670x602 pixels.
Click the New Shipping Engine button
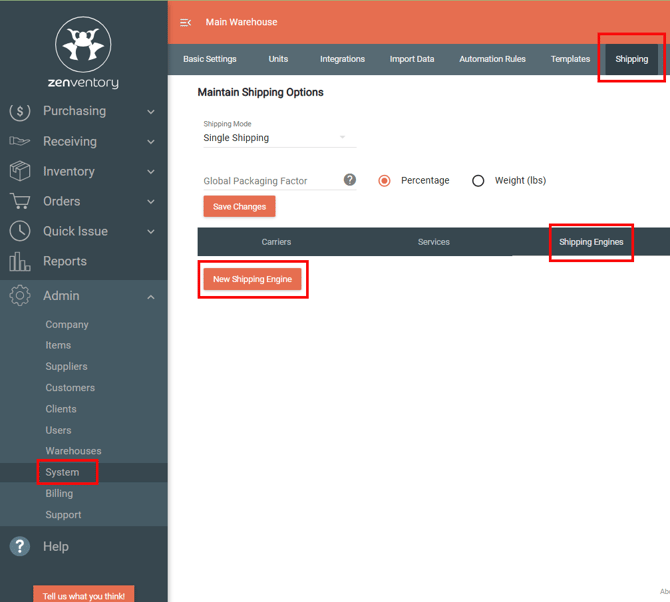252,279
